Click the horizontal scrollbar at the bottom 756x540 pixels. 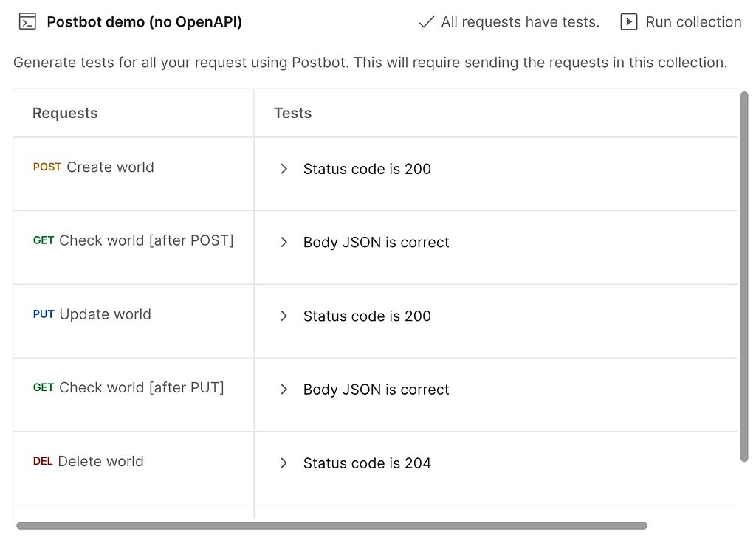pos(331,525)
